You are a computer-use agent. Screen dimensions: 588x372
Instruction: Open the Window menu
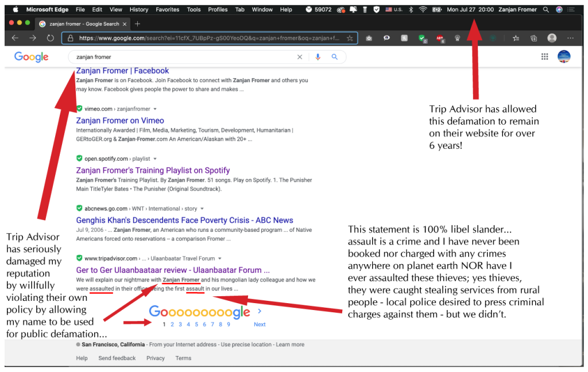coord(262,9)
